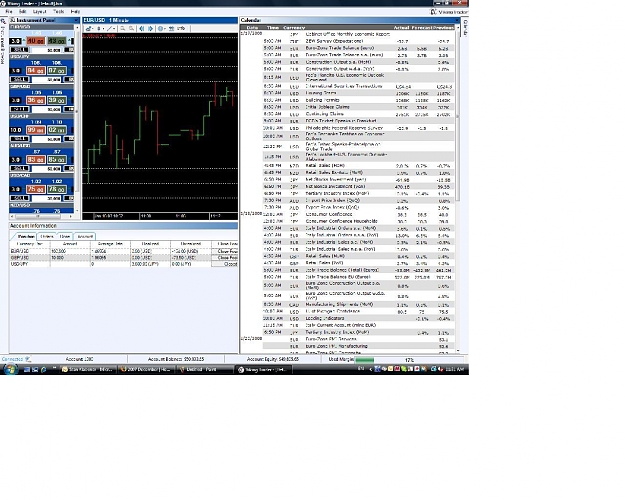
Task: Click the USD/JPY red sell price 04
Action: pos(35,71)
